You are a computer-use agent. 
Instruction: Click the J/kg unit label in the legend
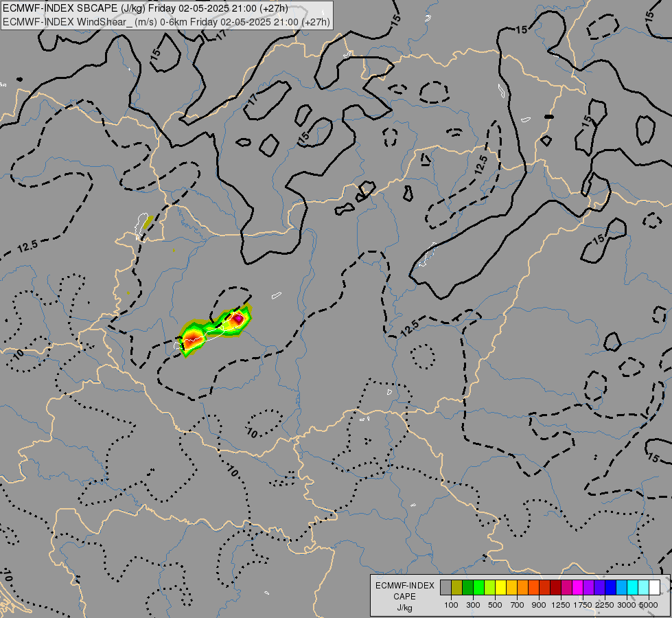(x=404, y=608)
